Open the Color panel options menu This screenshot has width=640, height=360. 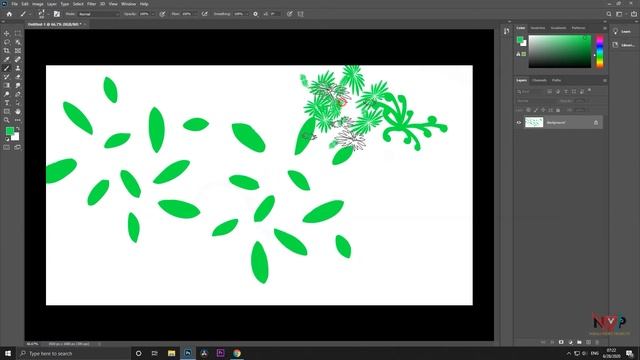coord(604,28)
